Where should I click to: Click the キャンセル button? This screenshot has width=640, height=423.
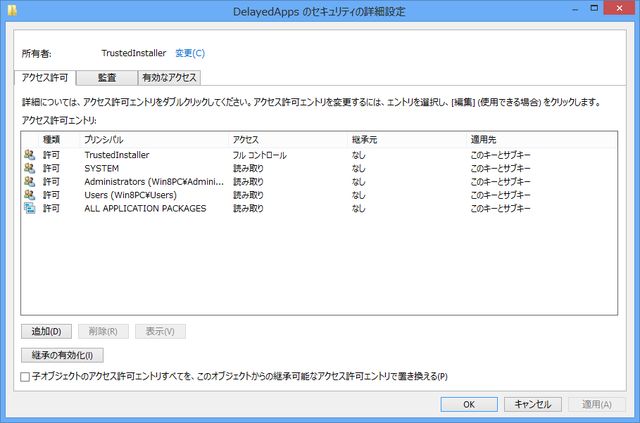pos(533,404)
